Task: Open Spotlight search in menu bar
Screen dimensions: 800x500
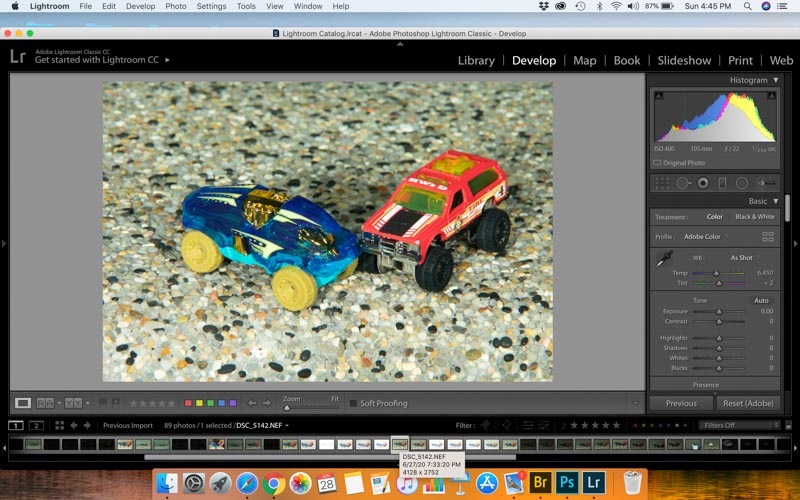Action: point(747,6)
